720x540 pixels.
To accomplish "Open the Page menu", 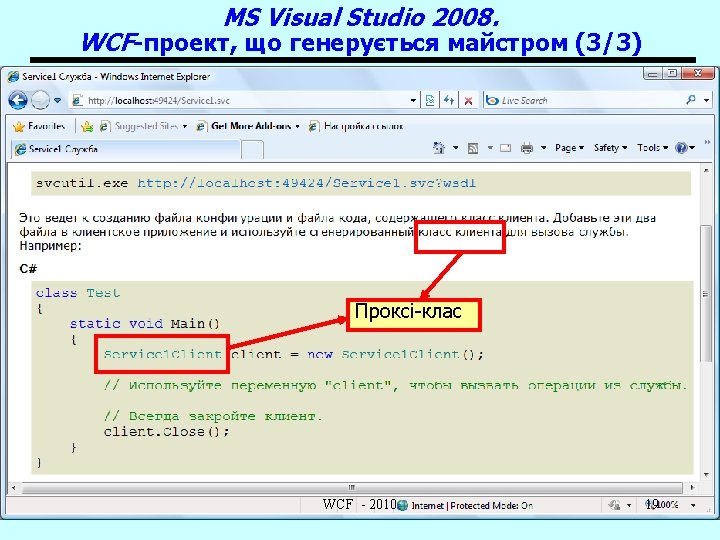I will click(x=569, y=148).
